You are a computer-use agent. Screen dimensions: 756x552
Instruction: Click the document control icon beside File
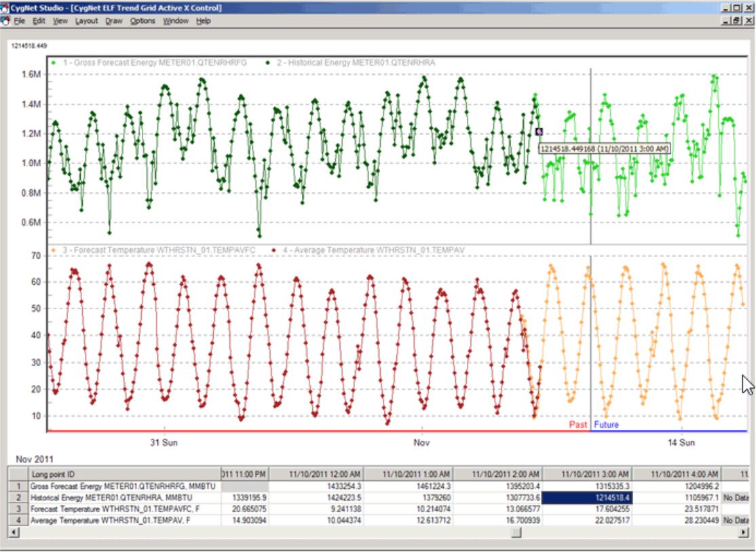pos(5,21)
